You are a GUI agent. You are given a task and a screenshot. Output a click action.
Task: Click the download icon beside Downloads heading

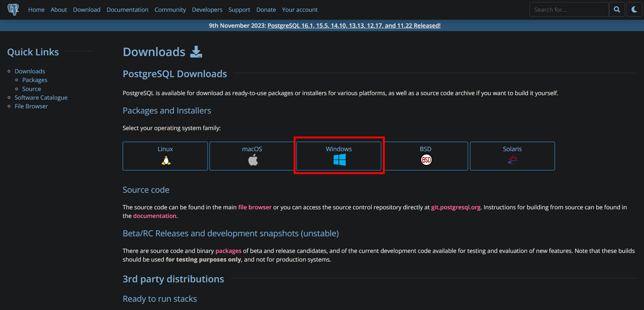pos(196,52)
